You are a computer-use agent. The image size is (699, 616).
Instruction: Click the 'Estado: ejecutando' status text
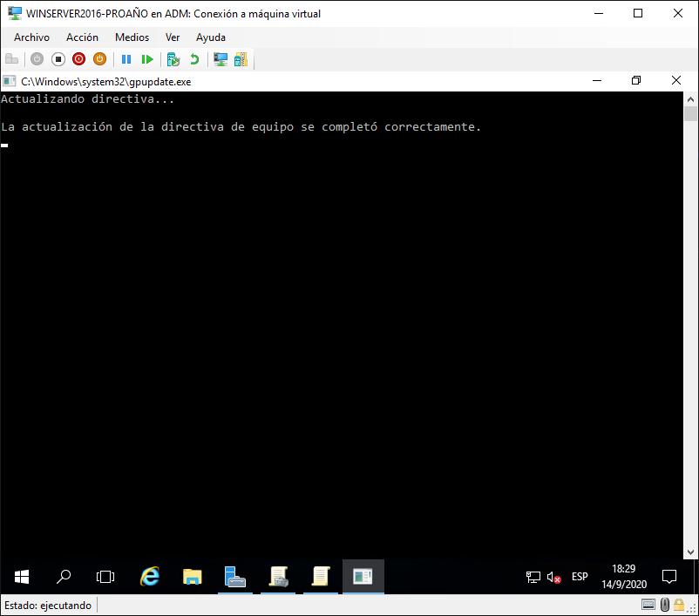(x=48, y=606)
